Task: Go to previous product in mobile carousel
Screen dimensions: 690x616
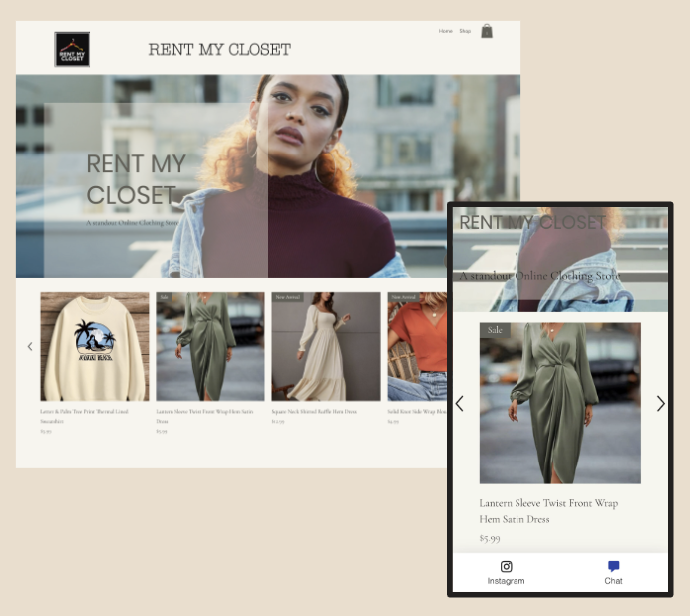Action: (459, 403)
